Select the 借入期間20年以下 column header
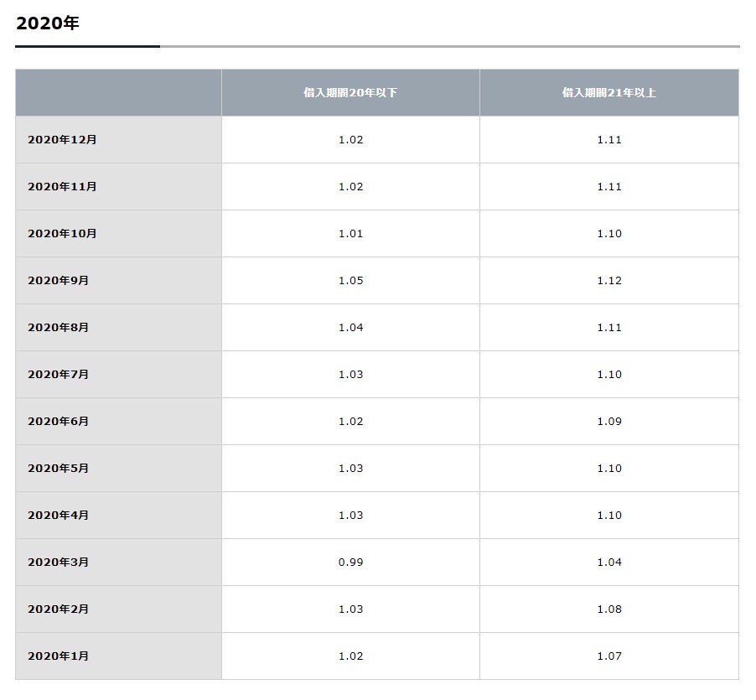 (x=350, y=92)
